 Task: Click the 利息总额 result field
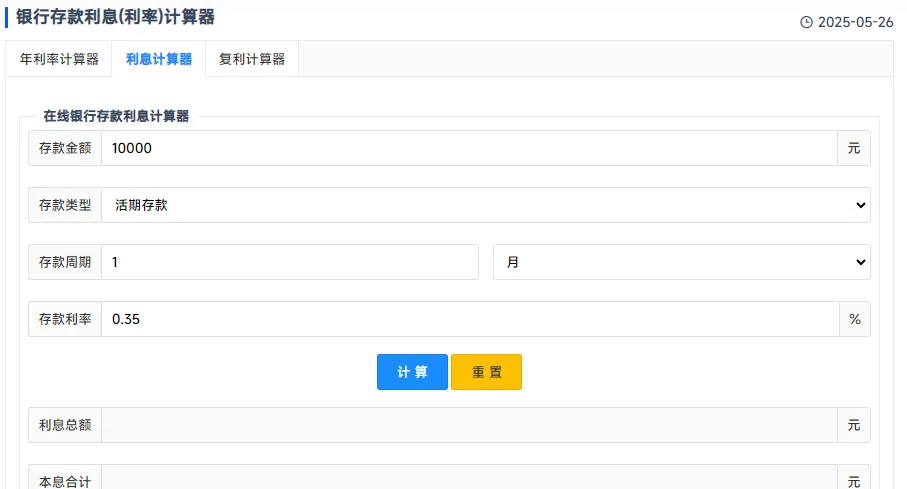468,425
